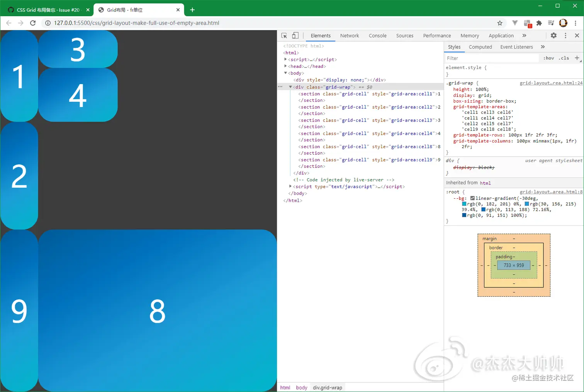Screen dimensions: 584x392
Task: Reload the page with the refresh icon
Action: pyautogui.click(x=33, y=23)
